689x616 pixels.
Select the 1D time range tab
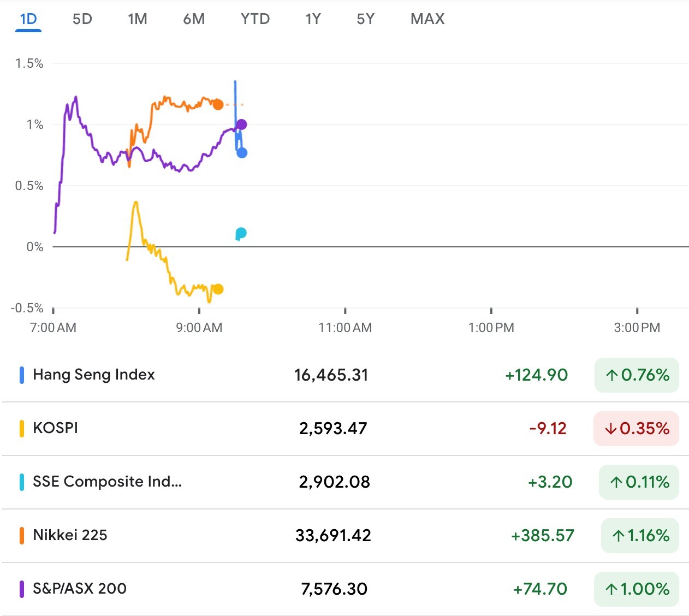coord(28,19)
